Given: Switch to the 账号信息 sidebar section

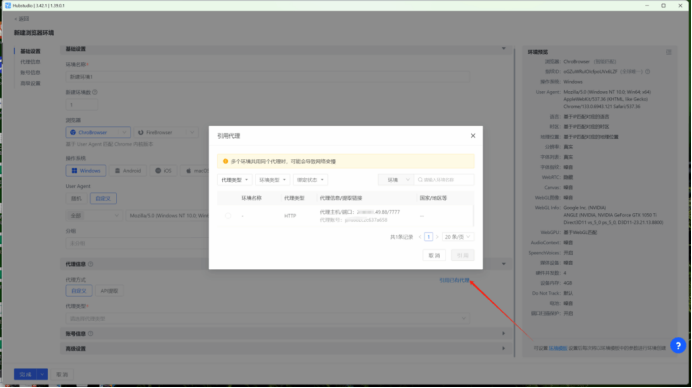Looking at the screenshot, I should point(30,72).
